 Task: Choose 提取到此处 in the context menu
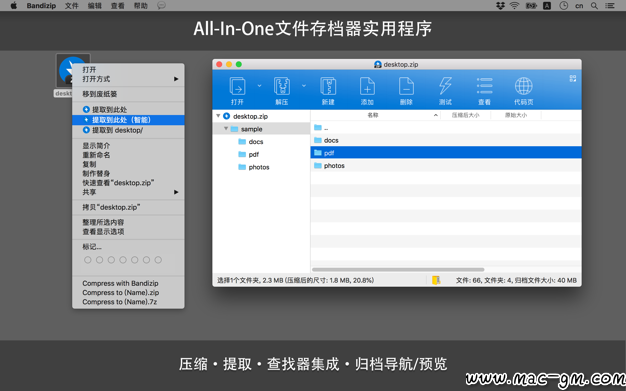(x=128, y=109)
